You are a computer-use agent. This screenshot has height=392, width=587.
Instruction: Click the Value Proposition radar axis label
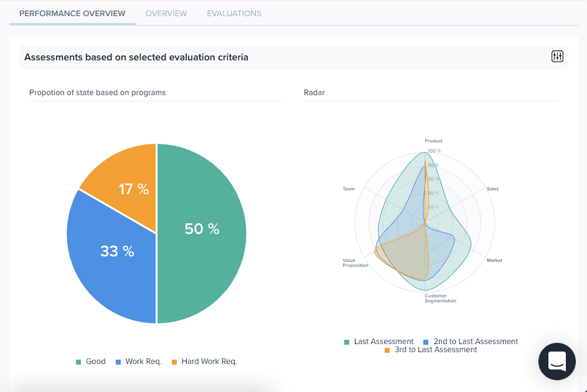click(x=355, y=263)
